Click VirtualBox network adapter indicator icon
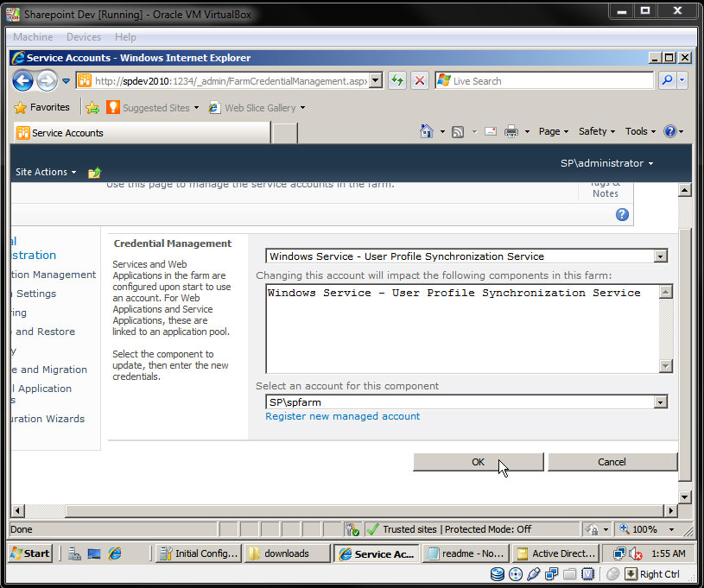 pos(551,574)
